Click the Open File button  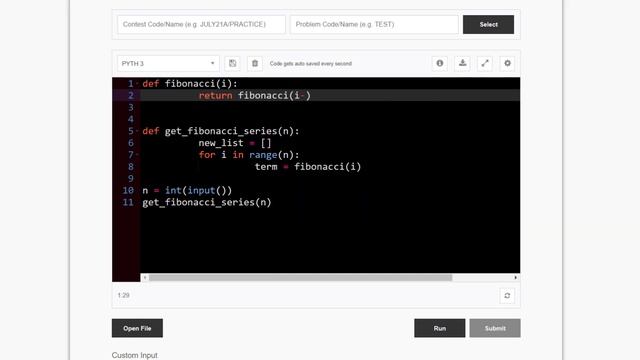[x=137, y=328]
